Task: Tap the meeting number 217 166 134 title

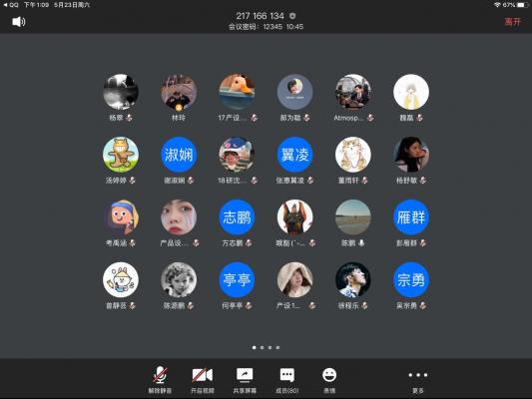Action: coord(260,16)
